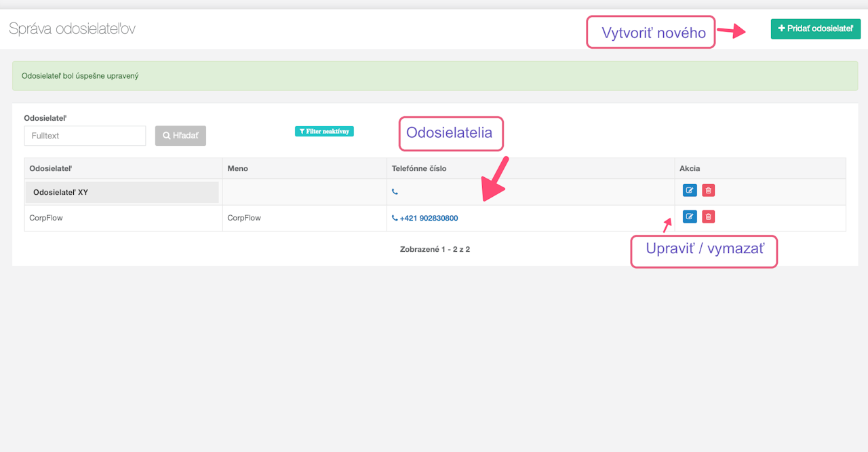Click the Zobrazené 1 - 2 z 2 text
Viewport: 868px width, 452px height.
435,250
